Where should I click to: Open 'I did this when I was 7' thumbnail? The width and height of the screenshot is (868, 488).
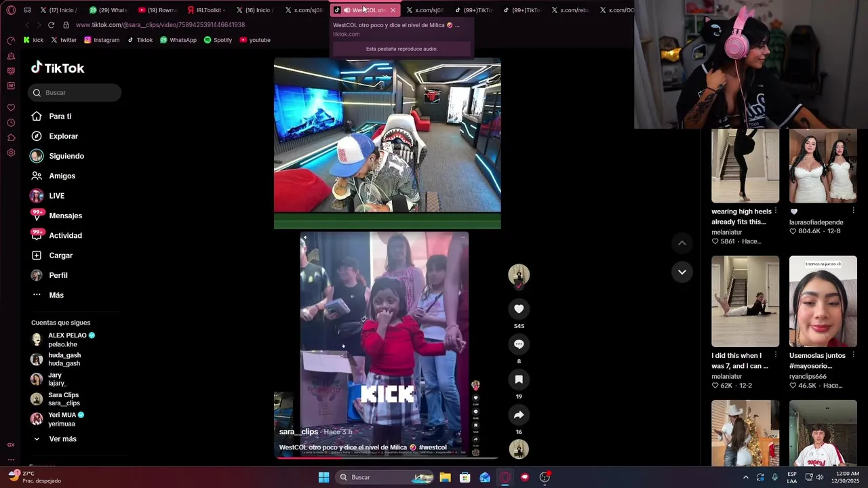click(745, 302)
